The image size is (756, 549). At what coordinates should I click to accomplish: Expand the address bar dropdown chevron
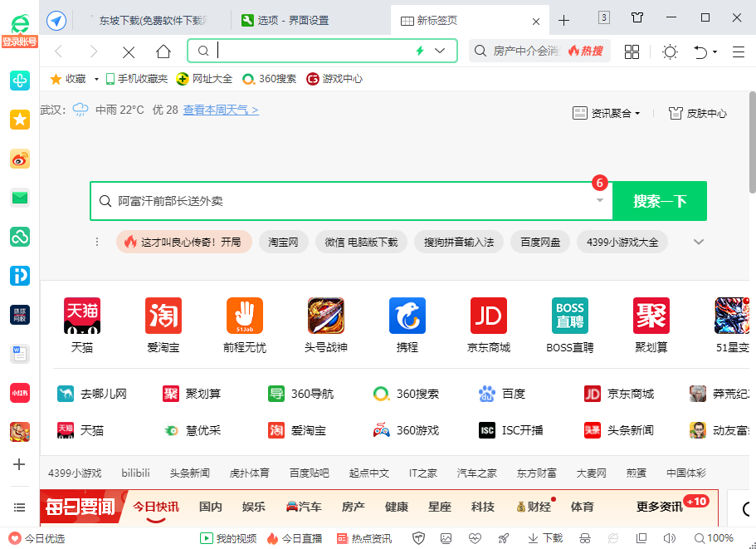click(x=440, y=51)
